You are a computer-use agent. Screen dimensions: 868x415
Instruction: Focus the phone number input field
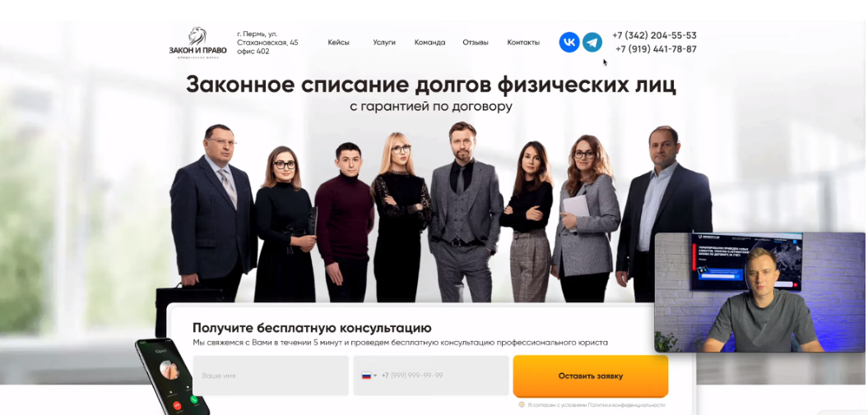coord(430,376)
